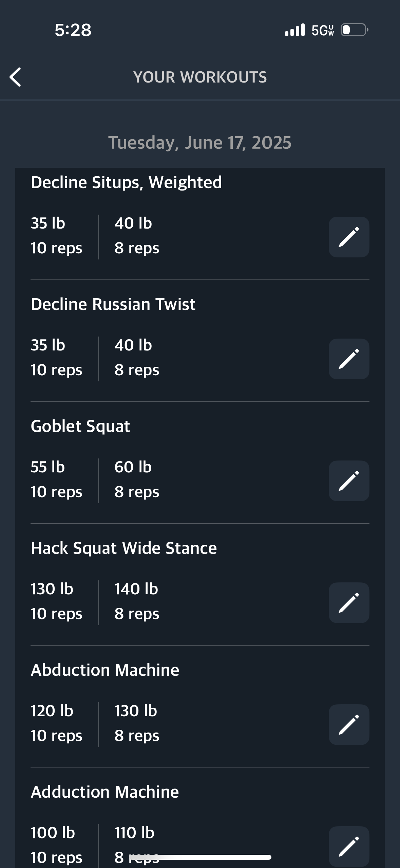Tap the 120 lb Abduction Machine set
The height and width of the screenshot is (868, 400).
(56, 723)
